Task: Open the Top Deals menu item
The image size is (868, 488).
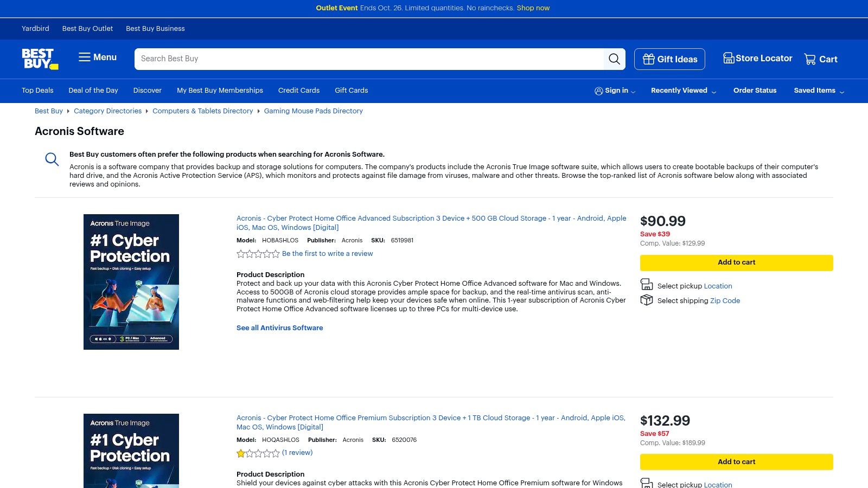Action: [37, 91]
